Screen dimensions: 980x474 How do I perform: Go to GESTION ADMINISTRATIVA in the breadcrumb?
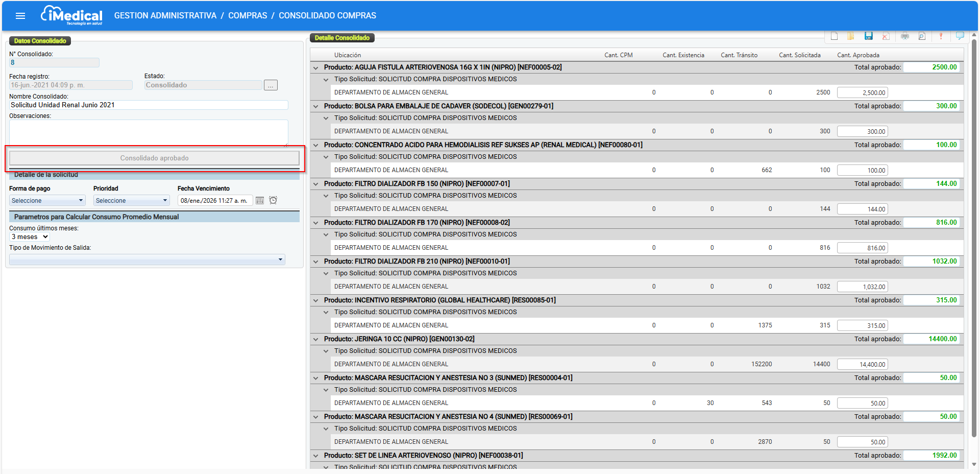(x=165, y=16)
